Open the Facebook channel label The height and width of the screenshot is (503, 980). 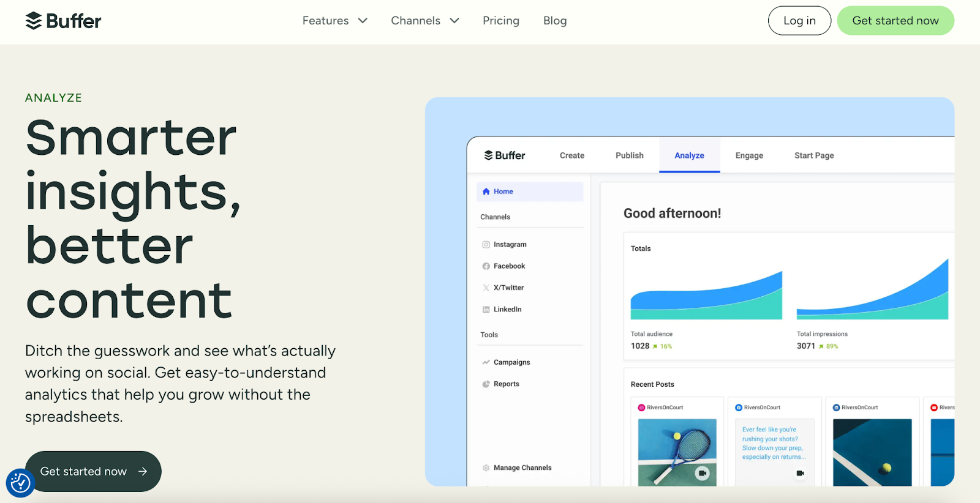[510, 266]
